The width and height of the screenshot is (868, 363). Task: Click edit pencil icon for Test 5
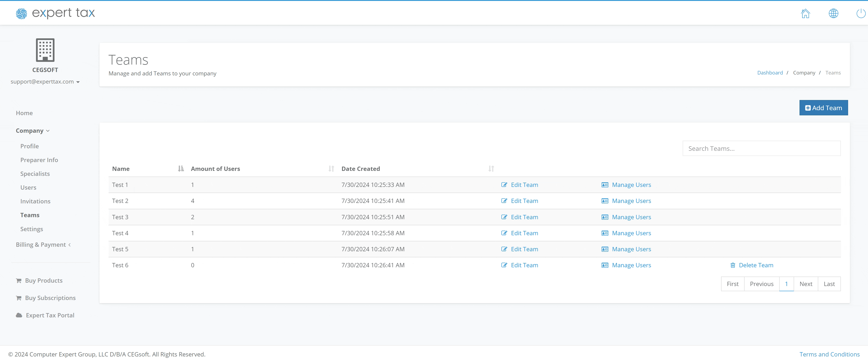click(504, 249)
